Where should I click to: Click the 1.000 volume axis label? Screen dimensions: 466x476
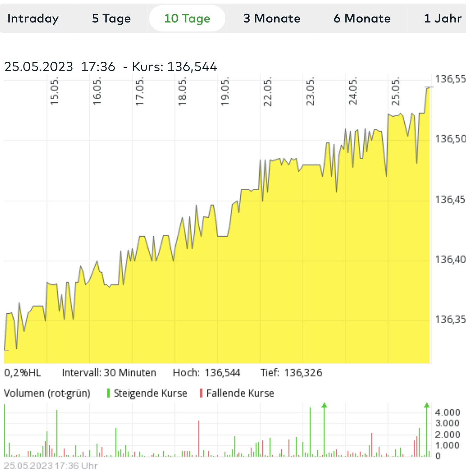(447, 445)
